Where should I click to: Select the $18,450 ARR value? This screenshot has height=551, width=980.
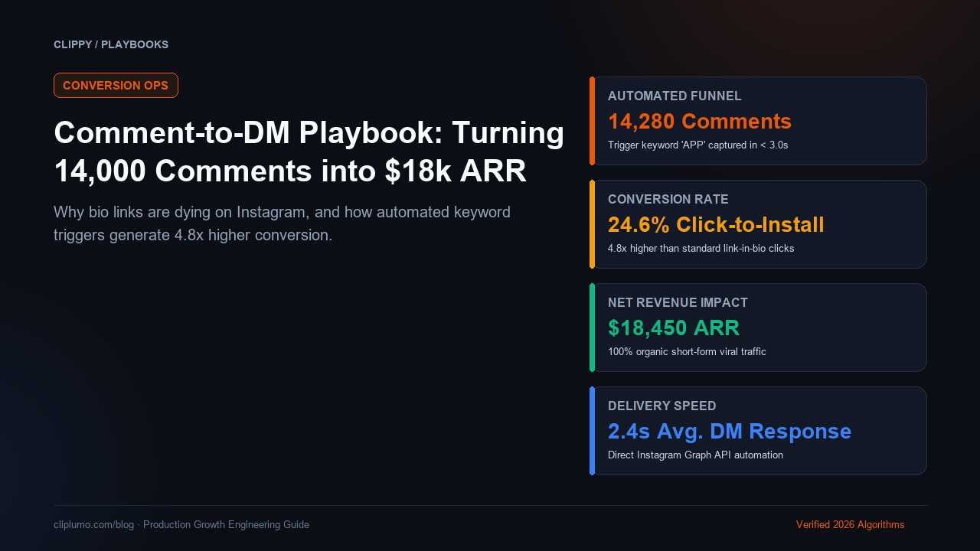pos(674,328)
